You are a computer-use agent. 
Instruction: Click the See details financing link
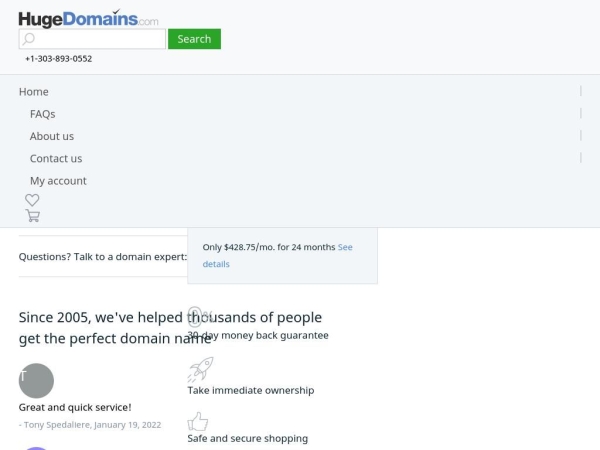(x=216, y=264)
